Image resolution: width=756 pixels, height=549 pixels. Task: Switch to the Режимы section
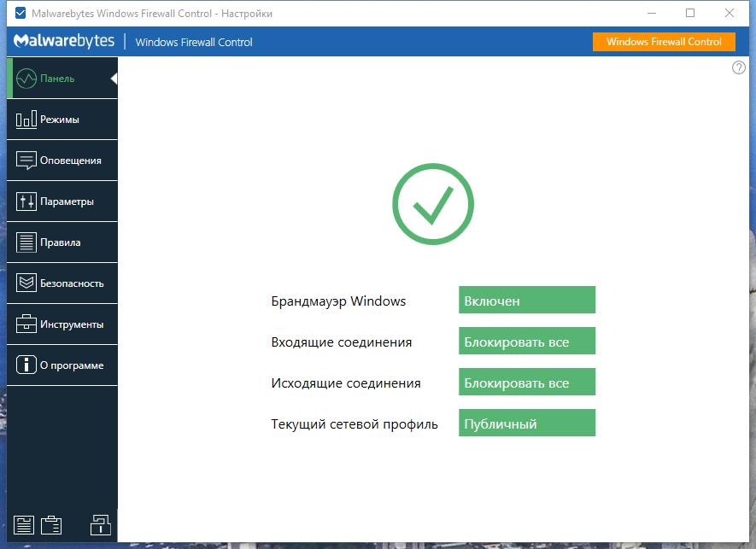pyautogui.click(x=62, y=120)
